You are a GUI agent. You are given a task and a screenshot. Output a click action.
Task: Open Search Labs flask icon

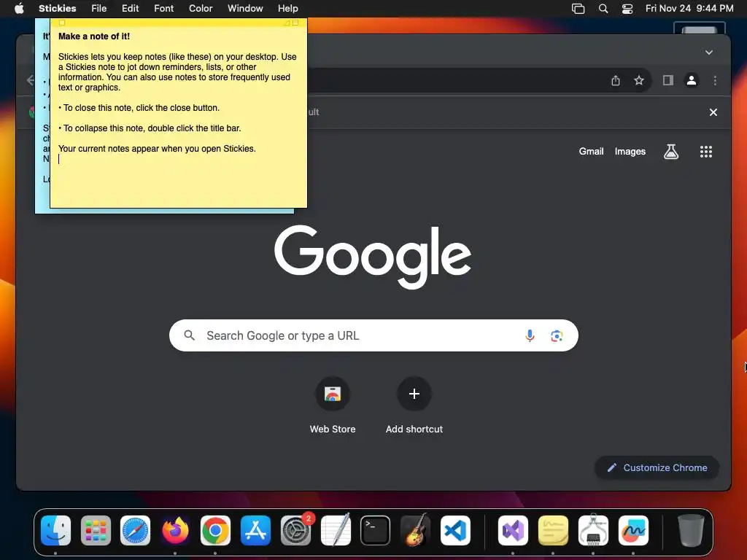coord(671,152)
